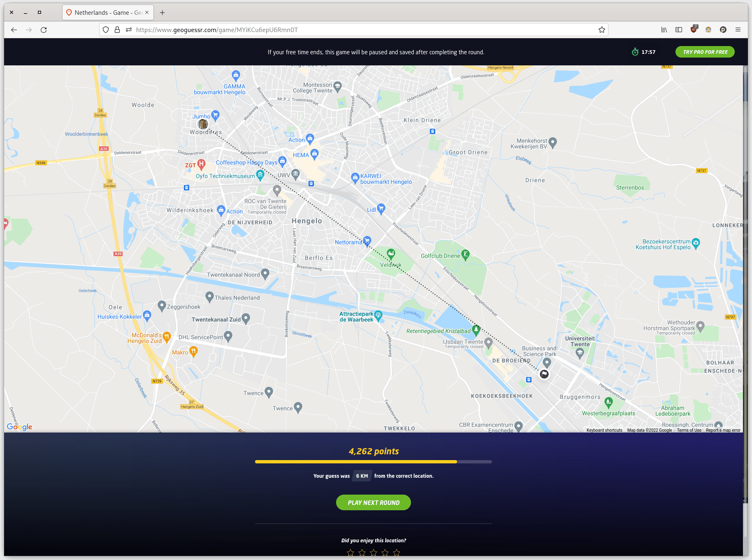Click the Golfclub Driene marker
Image resolution: width=752 pixels, height=560 pixels.
(x=465, y=255)
